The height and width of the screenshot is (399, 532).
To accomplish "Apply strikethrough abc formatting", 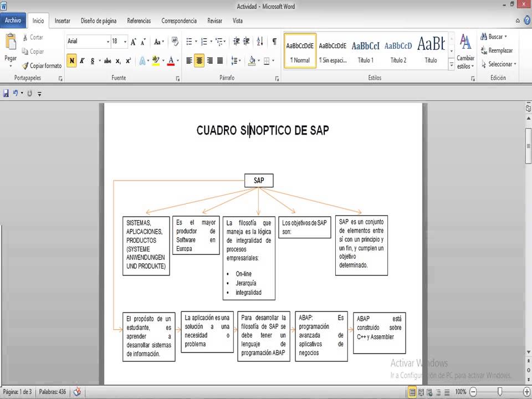I will click(x=108, y=61).
